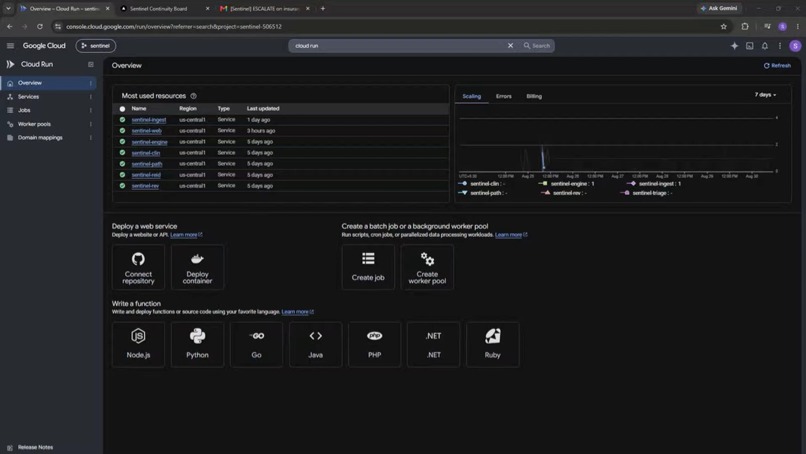Screen dimensions: 806x454
Task: Clear the cloud run search text
Action: click(x=510, y=46)
